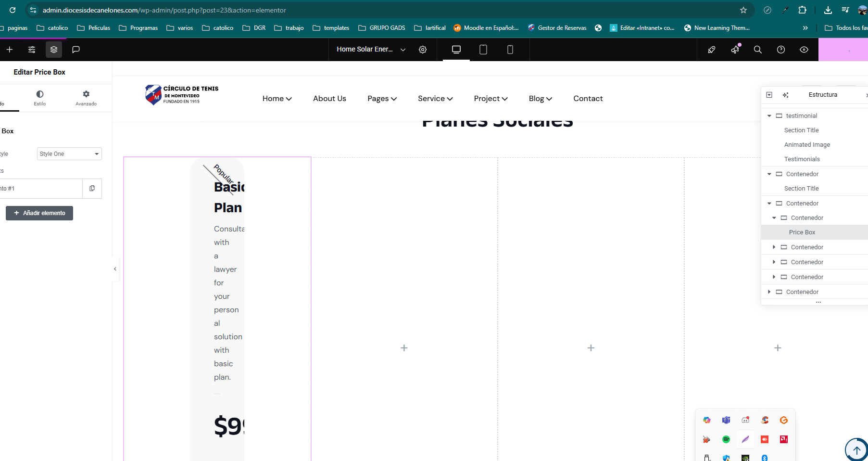Open the Style One dropdown
Screen dimensions: 868x461
(69, 154)
